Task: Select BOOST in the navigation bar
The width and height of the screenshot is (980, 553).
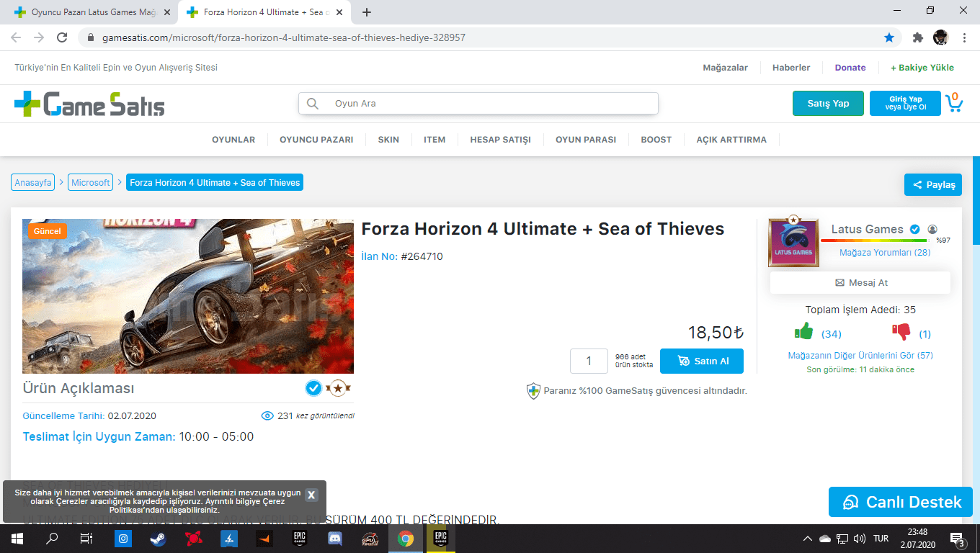Action: point(656,140)
